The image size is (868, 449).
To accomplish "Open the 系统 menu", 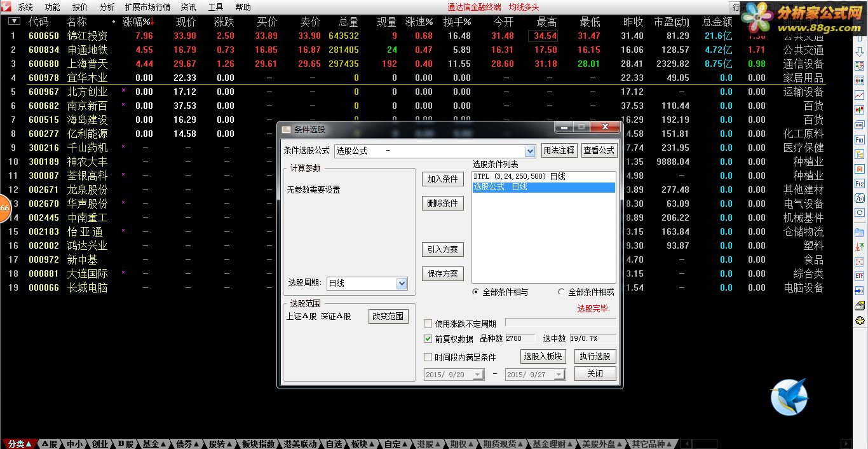I will (x=25, y=7).
